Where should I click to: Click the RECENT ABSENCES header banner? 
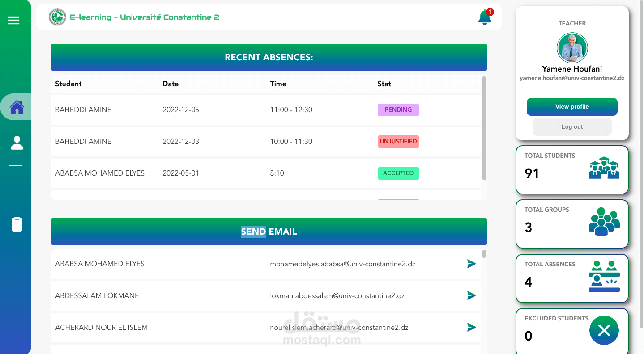coord(269,57)
